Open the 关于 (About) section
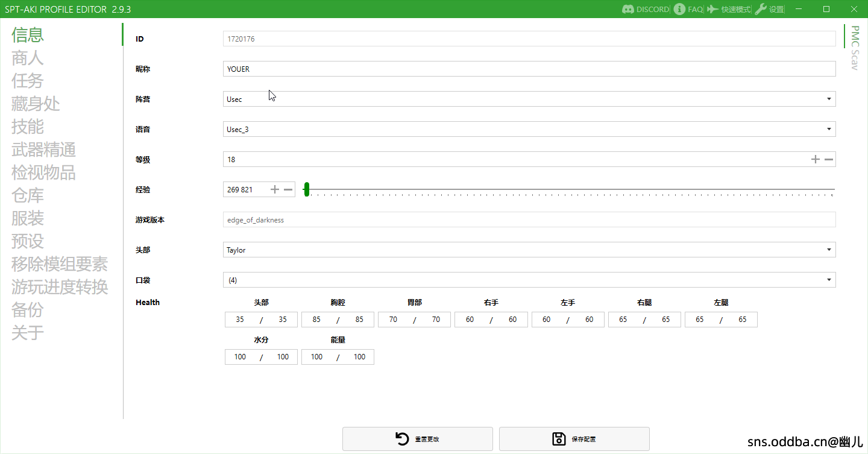Image resolution: width=868 pixels, height=454 pixels. pos(28,333)
